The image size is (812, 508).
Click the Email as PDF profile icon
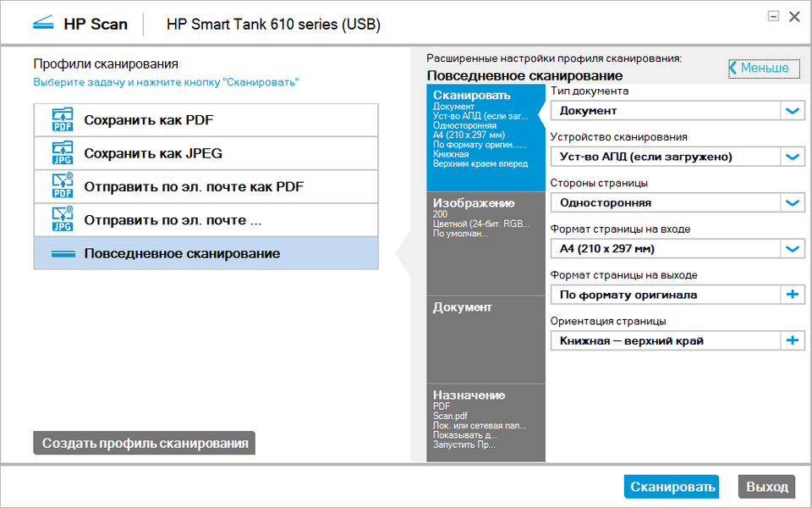point(63,186)
